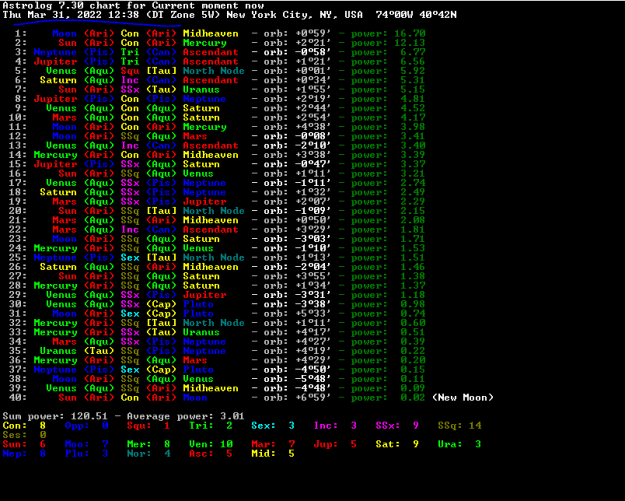The height and width of the screenshot is (501, 625).
Task: Select power value 0.09 in row 39
Action: pos(413,388)
